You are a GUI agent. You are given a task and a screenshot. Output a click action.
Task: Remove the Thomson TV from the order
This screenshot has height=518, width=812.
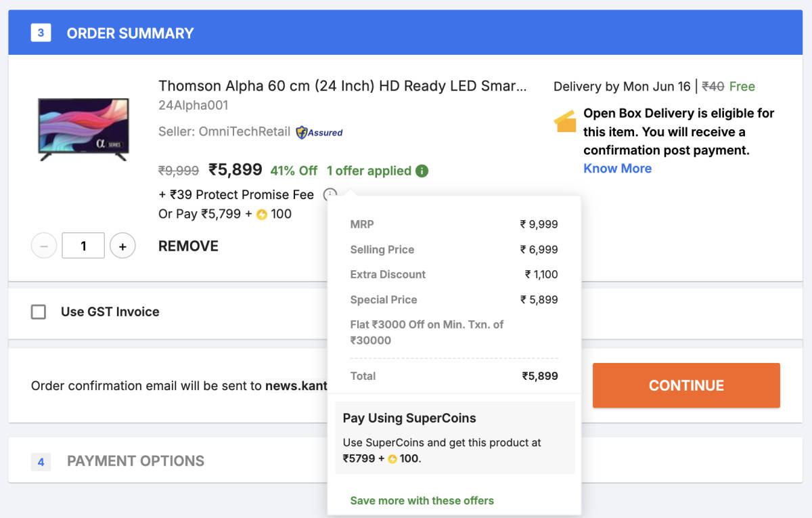188,246
